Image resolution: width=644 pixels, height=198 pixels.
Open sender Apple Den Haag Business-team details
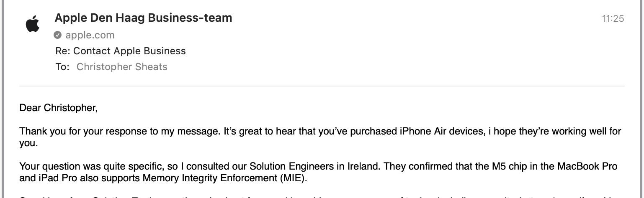tap(143, 18)
